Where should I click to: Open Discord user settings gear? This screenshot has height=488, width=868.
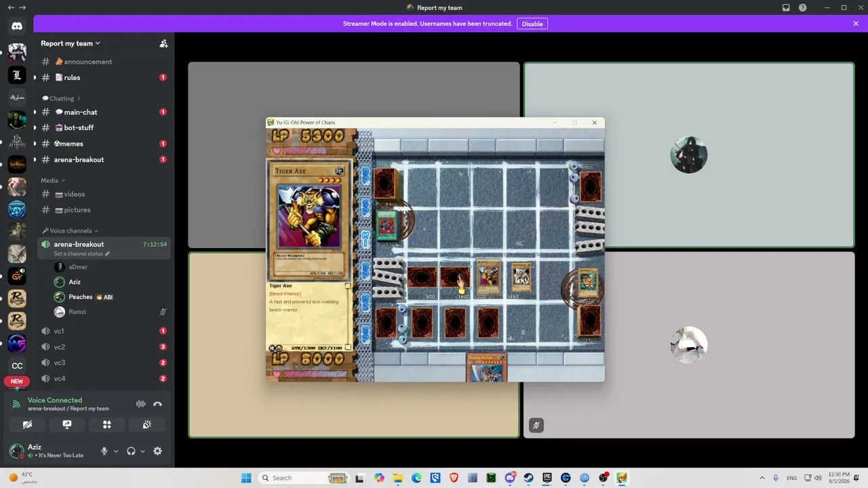(157, 451)
